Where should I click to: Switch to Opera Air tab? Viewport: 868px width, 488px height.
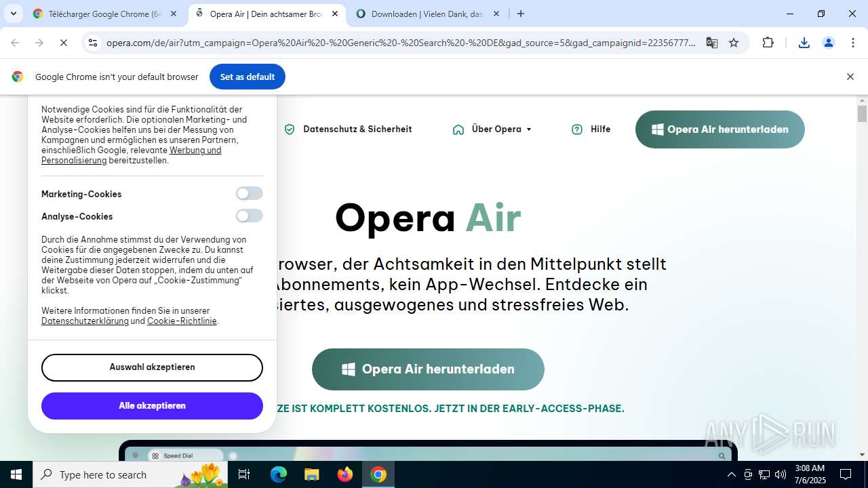point(266,14)
